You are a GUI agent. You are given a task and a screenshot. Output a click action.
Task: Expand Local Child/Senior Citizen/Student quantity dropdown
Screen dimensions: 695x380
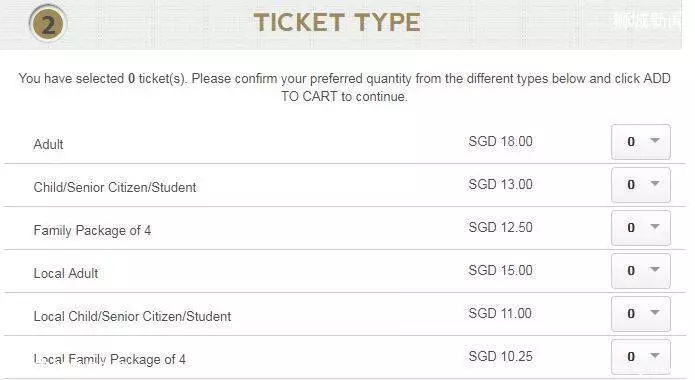[x=640, y=314]
